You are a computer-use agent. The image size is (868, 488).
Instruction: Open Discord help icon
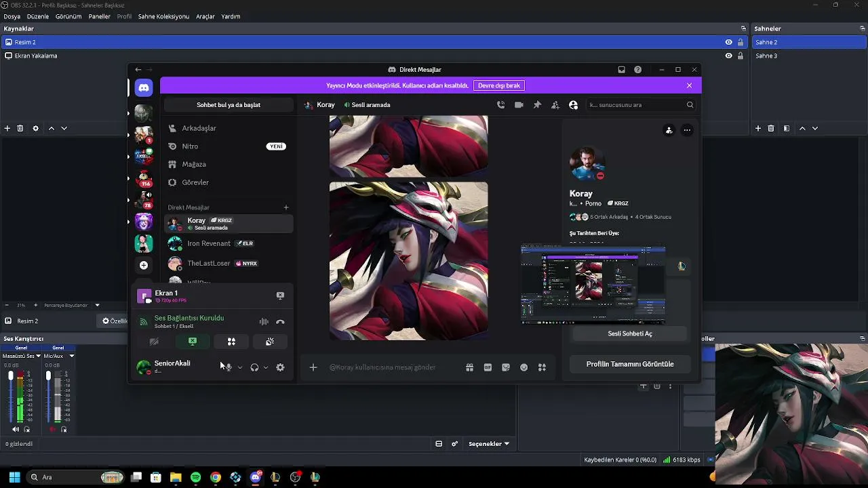(637, 70)
